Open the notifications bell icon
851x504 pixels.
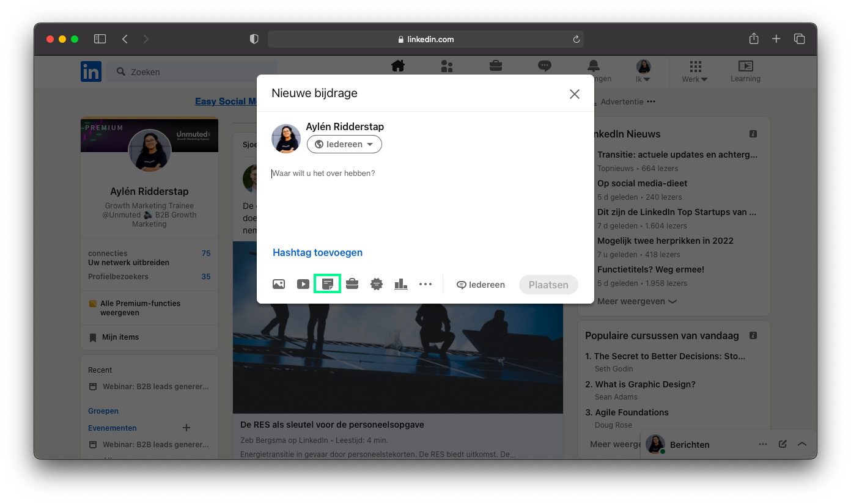594,66
